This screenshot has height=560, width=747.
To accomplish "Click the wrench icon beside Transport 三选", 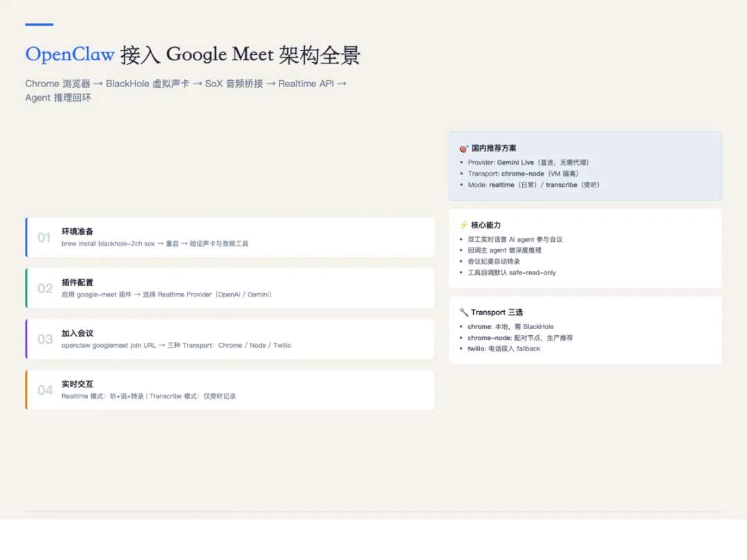I will click(x=463, y=312).
